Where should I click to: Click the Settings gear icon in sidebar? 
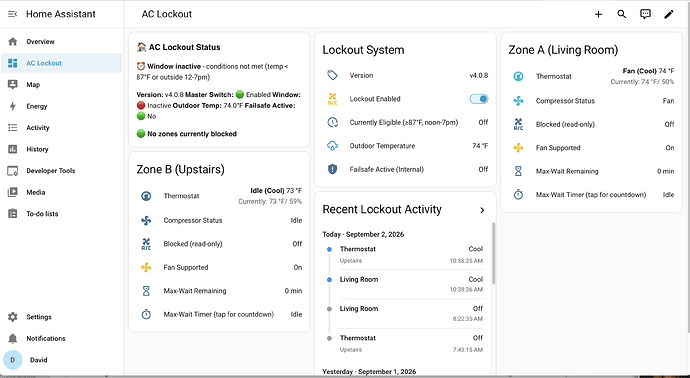13,317
